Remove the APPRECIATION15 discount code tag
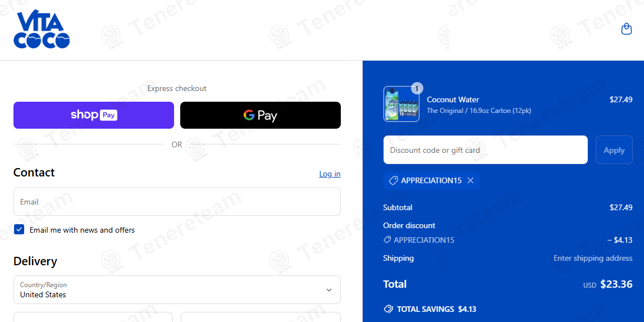The height and width of the screenshot is (322, 644). pos(471,180)
